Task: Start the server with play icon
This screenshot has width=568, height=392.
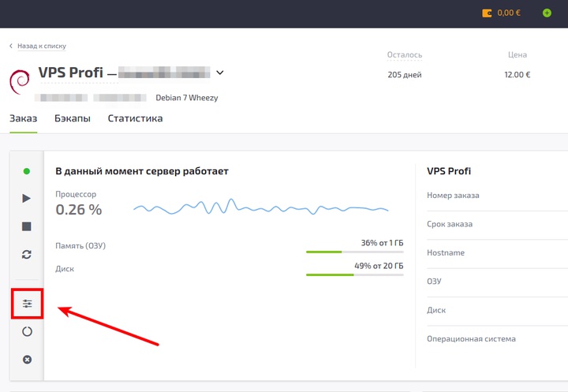Action: point(27,198)
